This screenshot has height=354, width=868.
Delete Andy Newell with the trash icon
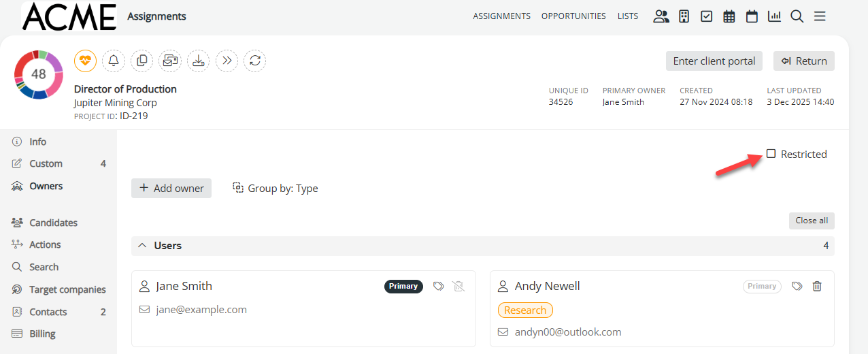click(817, 287)
